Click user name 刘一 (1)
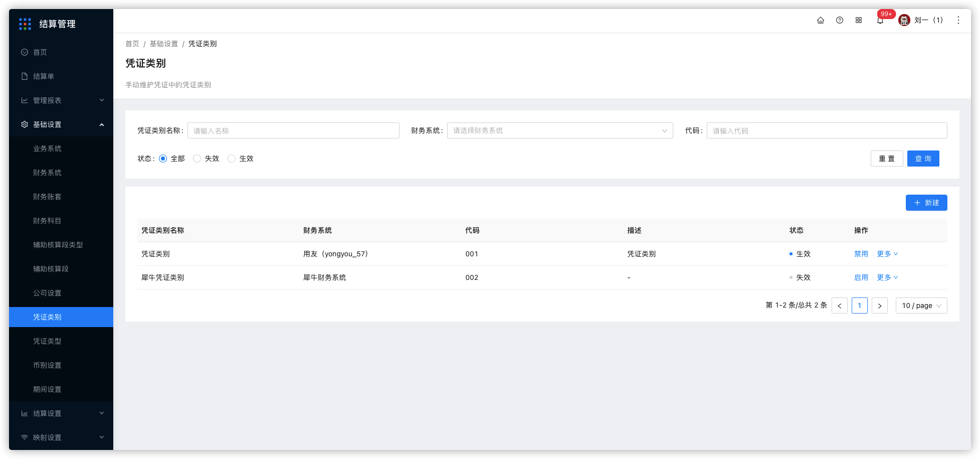Image resolution: width=980 pixels, height=459 pixels. (x=928, y=20)
